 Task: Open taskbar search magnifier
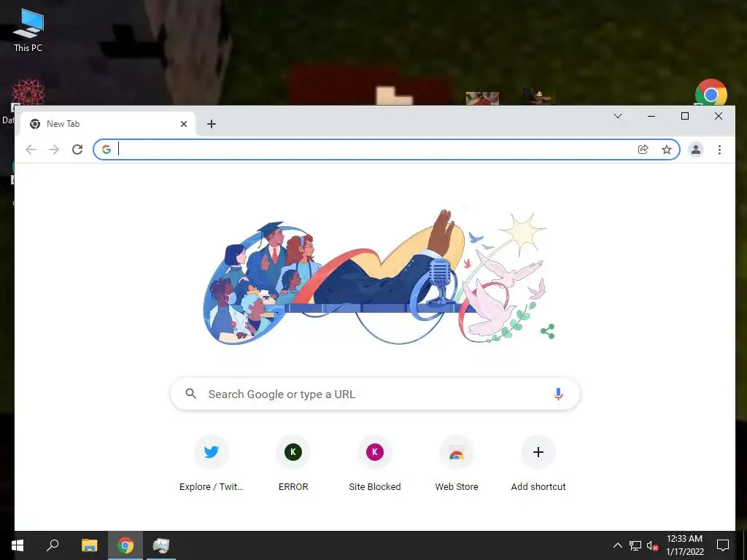coord(53,545)
